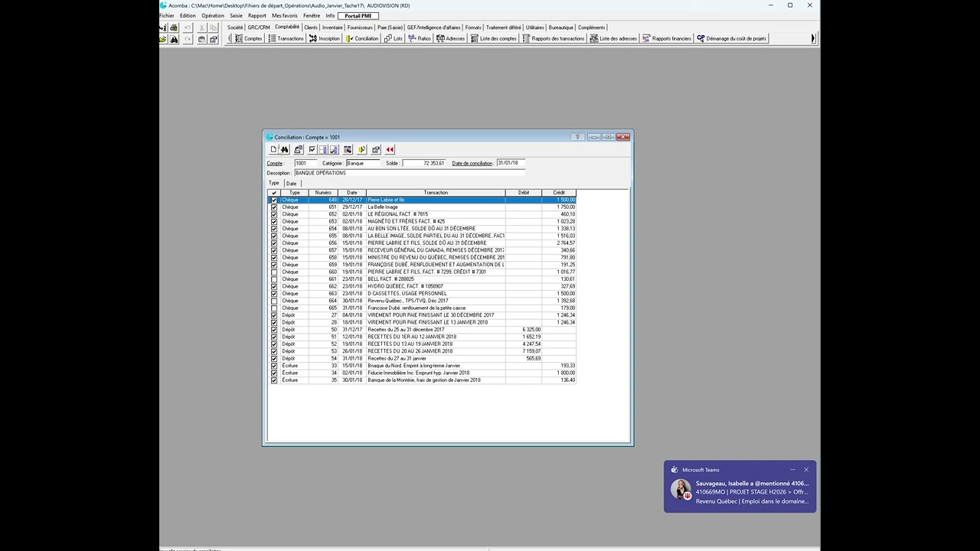Open Lots in the toolbar

(x=394, y=38)
